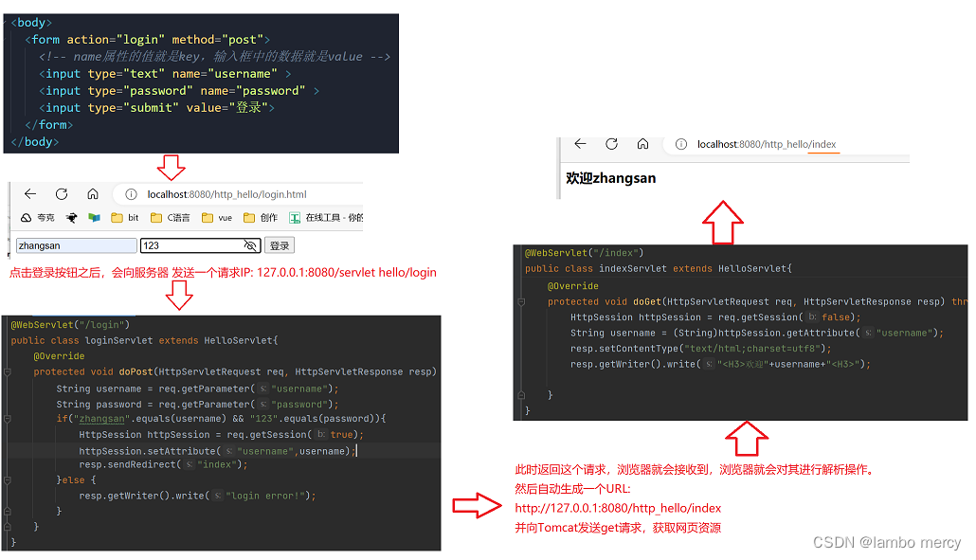The height and width of the screenshot is (560, 976).
Task: Submit the form with 登录 button
Action: pos(280,245)
